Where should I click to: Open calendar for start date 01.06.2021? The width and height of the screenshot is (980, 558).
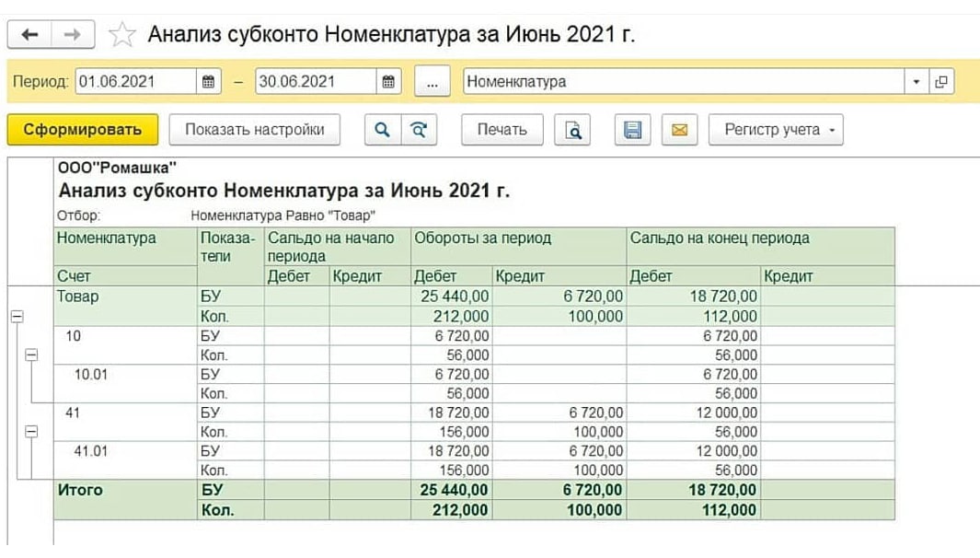click(x=209, y=81)
